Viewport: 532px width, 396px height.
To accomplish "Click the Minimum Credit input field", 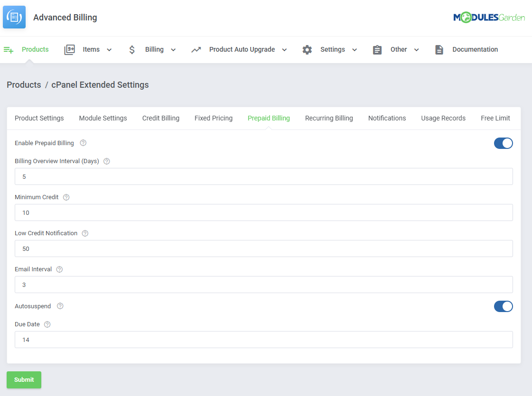I will (263, 212).
